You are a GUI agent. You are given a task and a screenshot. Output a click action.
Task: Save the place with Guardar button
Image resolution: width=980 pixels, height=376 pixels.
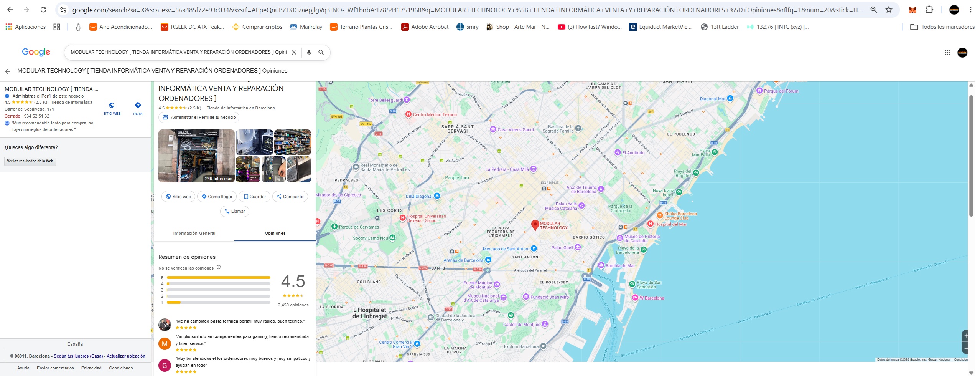pyautogui.click(x=255, y=197)
